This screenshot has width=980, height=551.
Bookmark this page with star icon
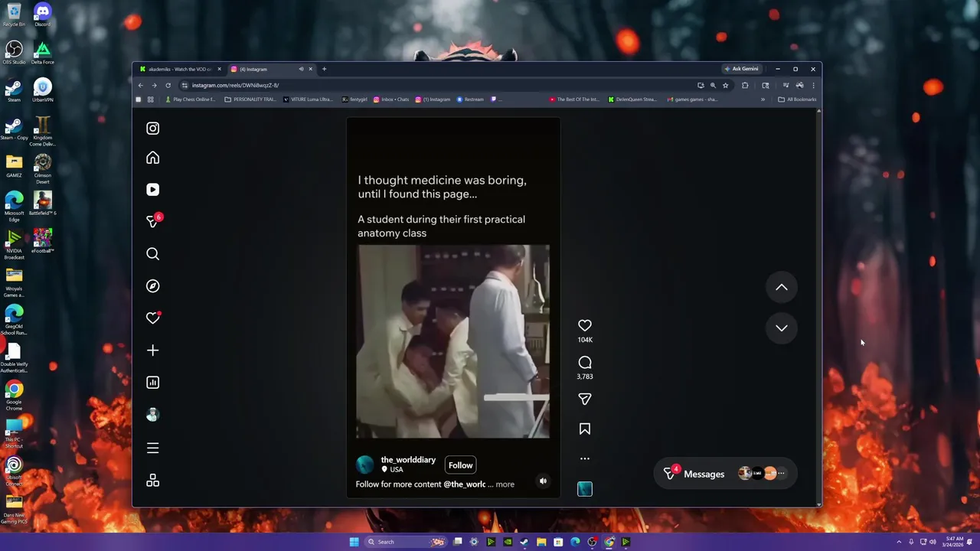coord(725,86)
